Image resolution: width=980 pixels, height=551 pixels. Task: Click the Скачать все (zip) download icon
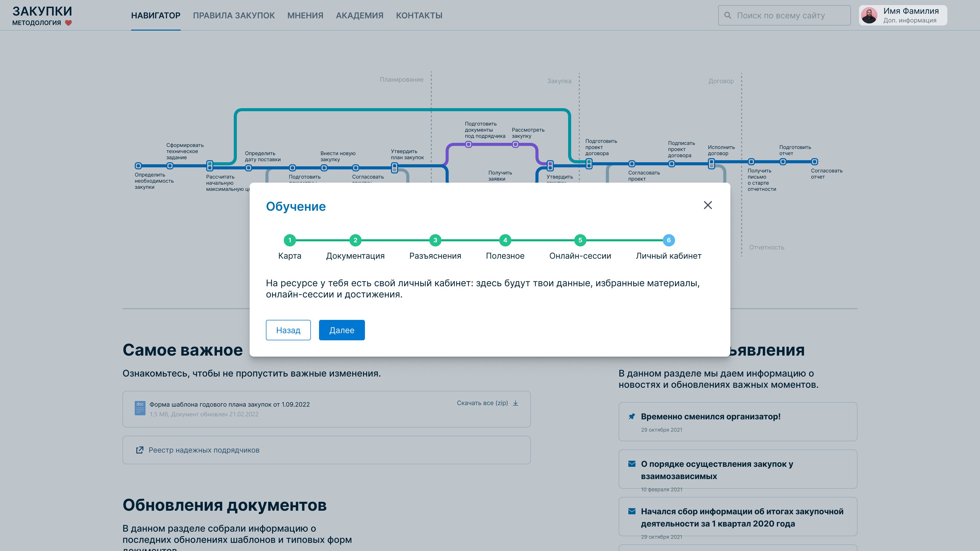516,403
